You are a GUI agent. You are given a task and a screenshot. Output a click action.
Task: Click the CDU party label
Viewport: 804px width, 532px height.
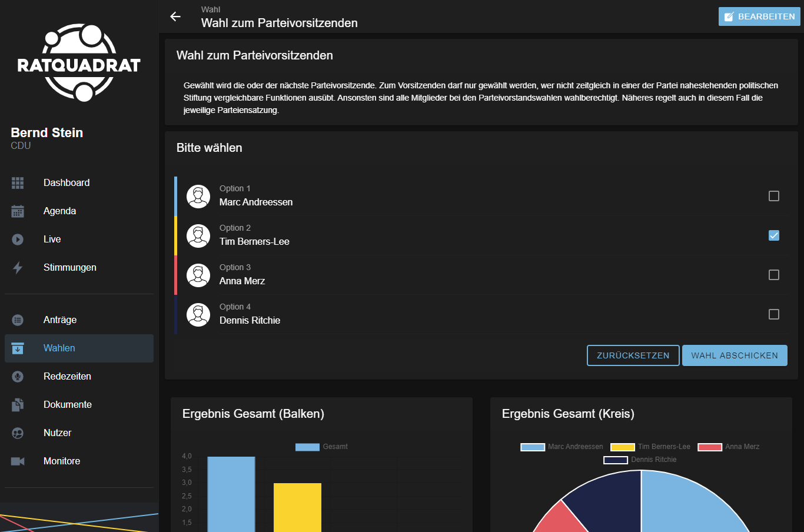[x=21, y=146]
